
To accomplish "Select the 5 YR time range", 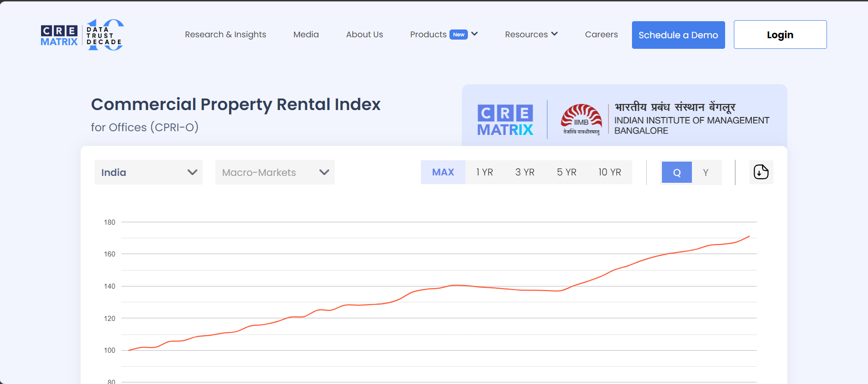I will coord(567,172).
